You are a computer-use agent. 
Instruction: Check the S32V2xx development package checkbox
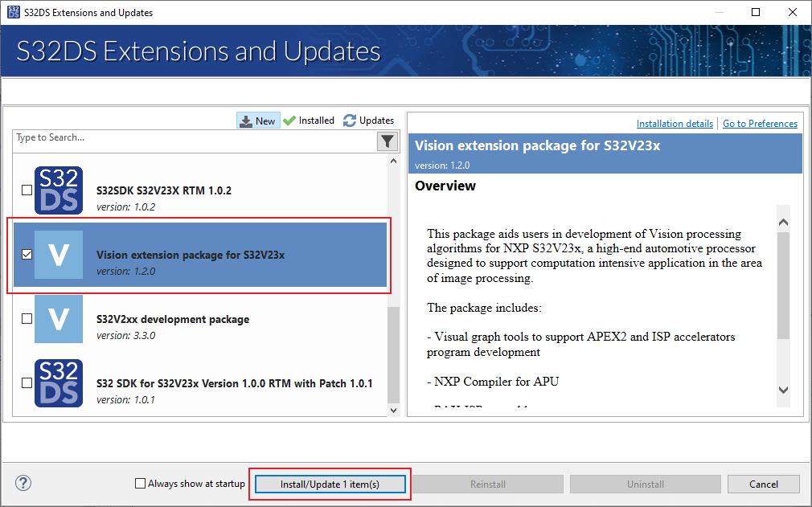[x=27, y=318]
